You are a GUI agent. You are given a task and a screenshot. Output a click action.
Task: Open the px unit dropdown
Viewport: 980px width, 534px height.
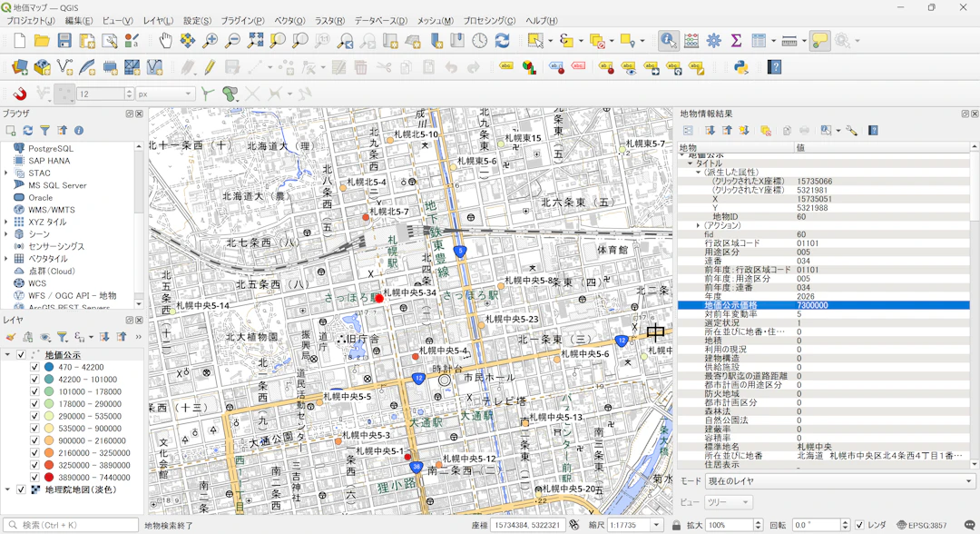(164, 94)
